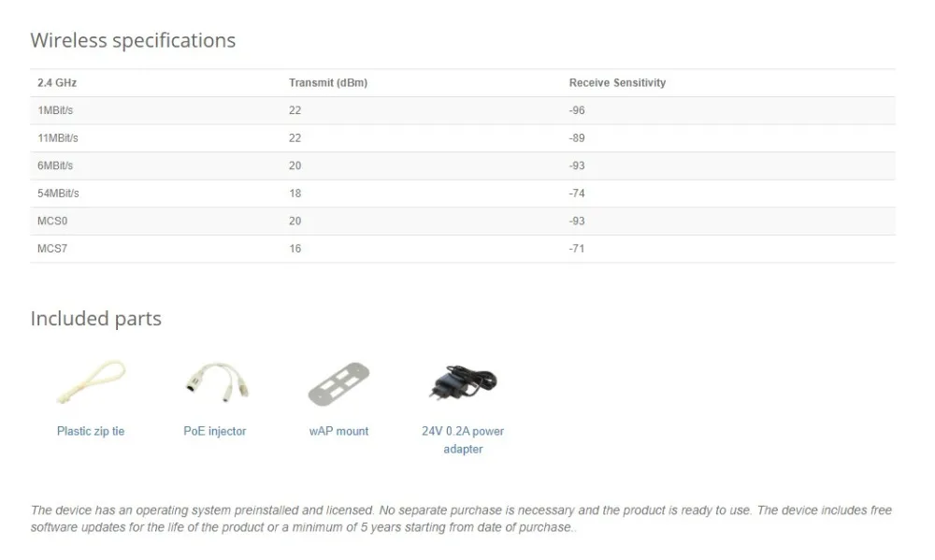Click the power adapter product image

click(x=463, y=382)
